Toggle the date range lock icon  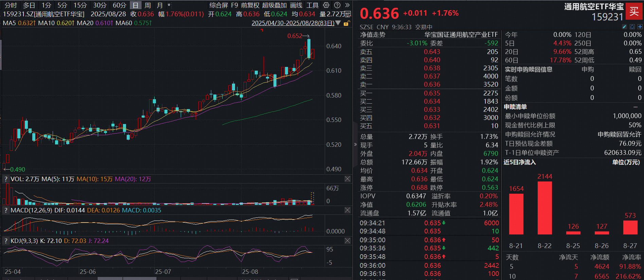tap(346, 23)
